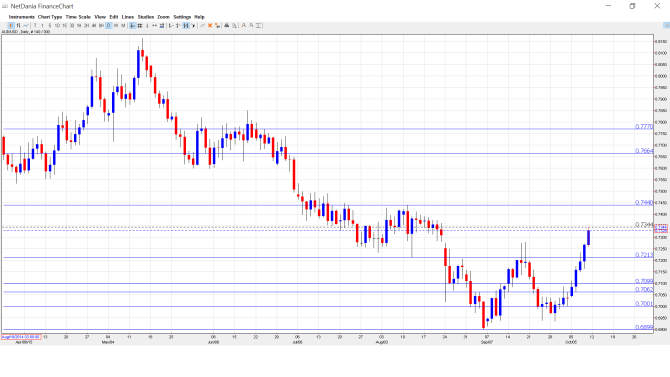Screen dimensions: 670x377
Task: Switch to 1H time scale
Action: coord(79,26)
